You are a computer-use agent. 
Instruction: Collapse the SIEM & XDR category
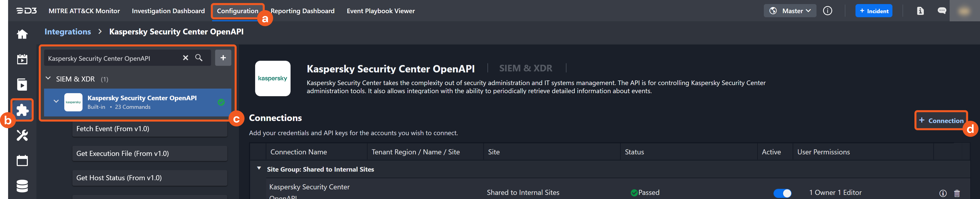click(x=48, y=78)
